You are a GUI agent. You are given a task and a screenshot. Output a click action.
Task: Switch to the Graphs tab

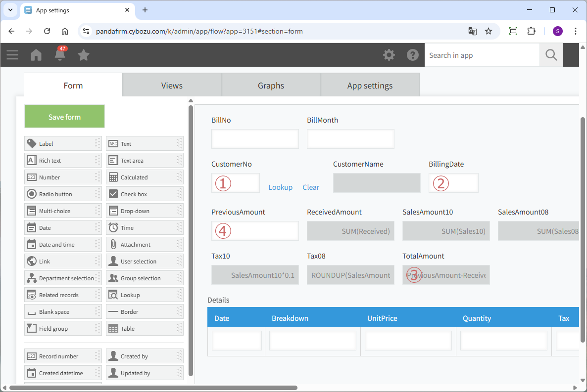[271, 86]
